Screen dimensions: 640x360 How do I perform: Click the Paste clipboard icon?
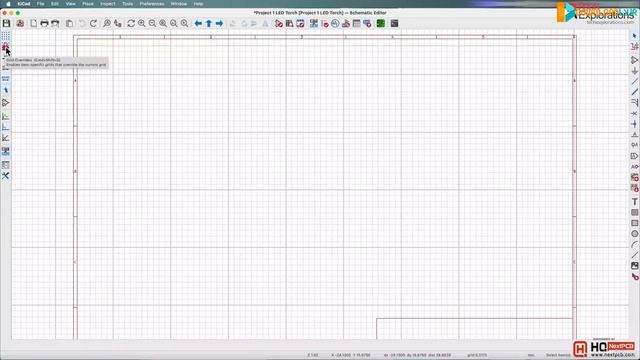coord(69,23)
